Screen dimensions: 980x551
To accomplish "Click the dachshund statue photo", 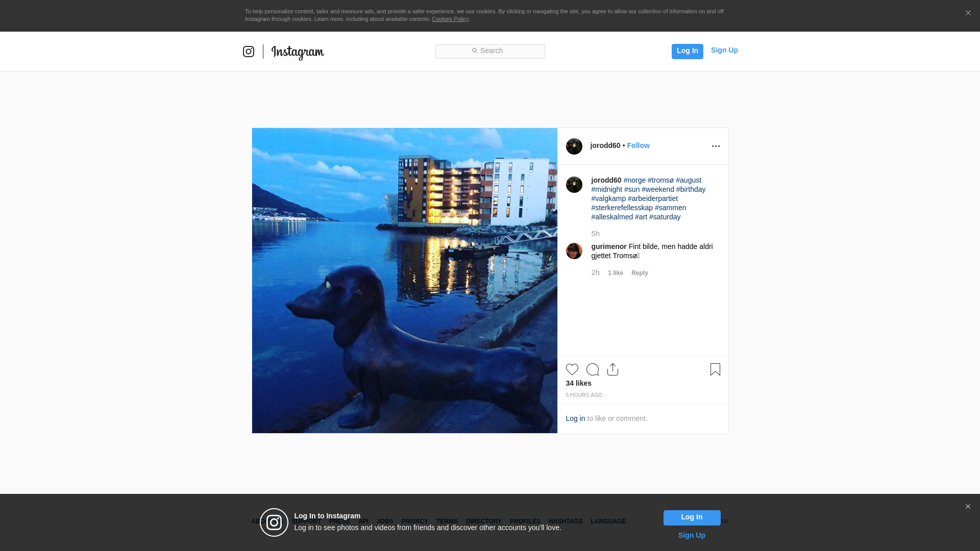I will click(404, 281).
